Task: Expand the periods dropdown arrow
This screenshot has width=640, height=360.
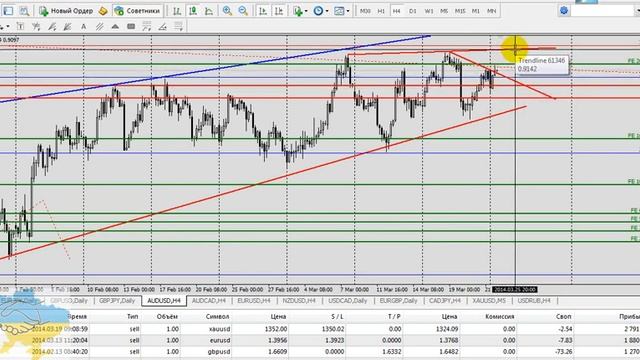Action: pyautogui.click(x=327, y=11)
